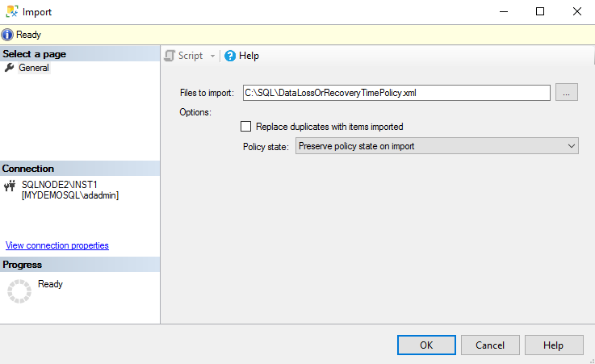Select the General page item
Viewport: 595px width, 364px height.
(x=34, y=68)
